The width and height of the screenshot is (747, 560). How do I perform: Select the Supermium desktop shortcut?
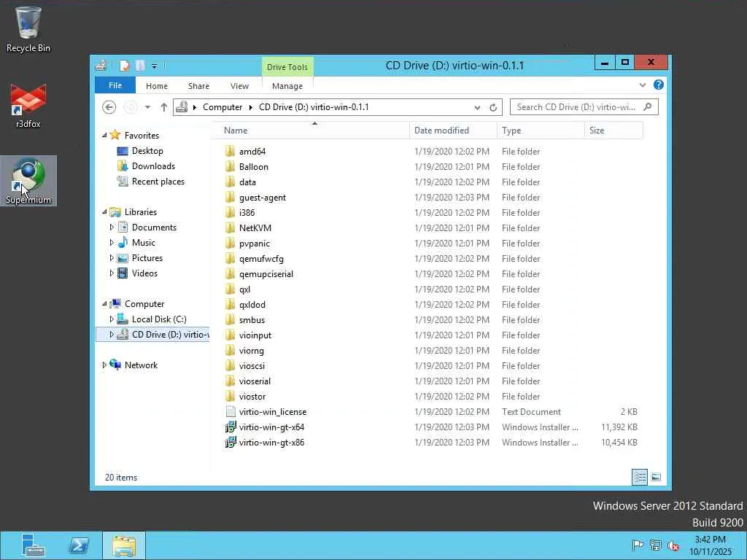pyautogui.click(x=28, y=181)
